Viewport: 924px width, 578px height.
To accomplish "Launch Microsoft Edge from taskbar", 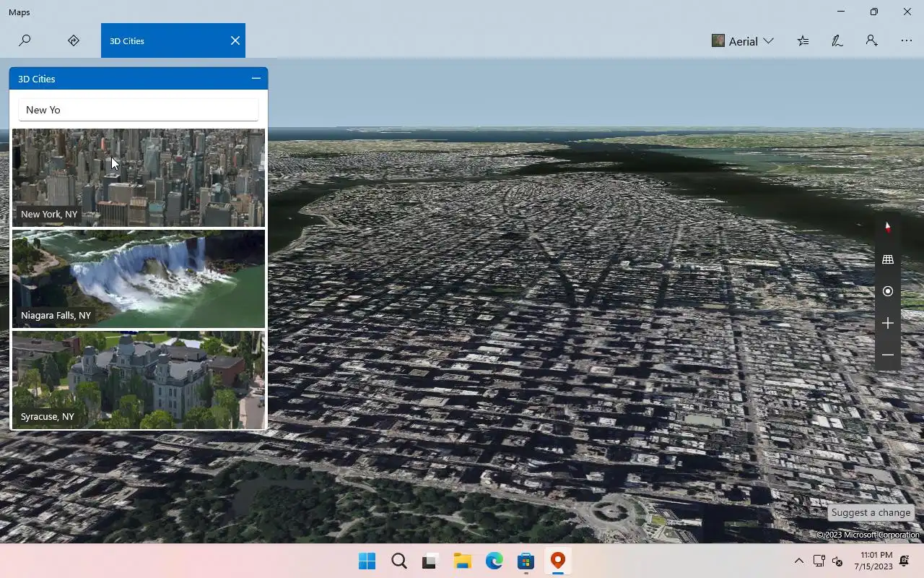I will [494, 561].
